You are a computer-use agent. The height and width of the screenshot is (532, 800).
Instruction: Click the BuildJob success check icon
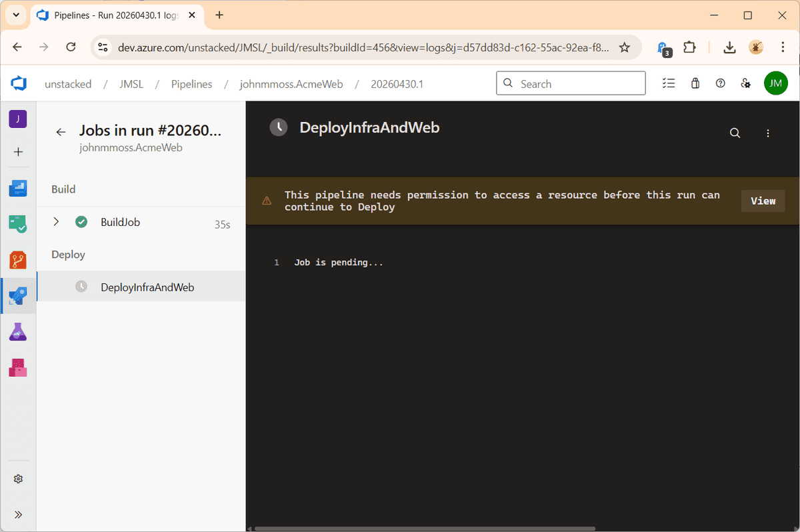81,222
